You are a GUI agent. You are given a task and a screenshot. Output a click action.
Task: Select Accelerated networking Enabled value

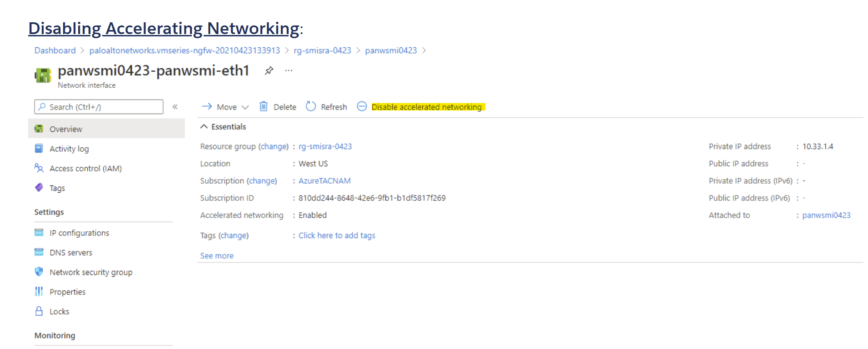[x=313, y=215]
